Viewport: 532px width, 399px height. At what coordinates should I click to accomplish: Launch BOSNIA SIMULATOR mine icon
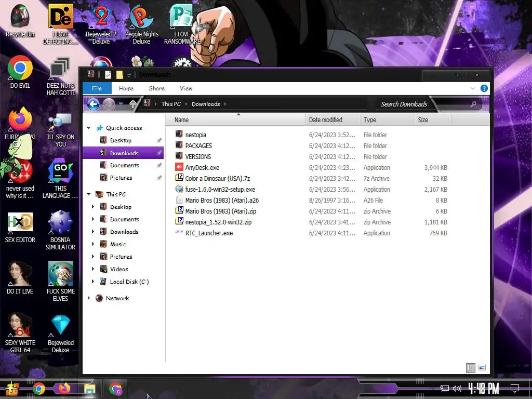(x=60, y=230)
